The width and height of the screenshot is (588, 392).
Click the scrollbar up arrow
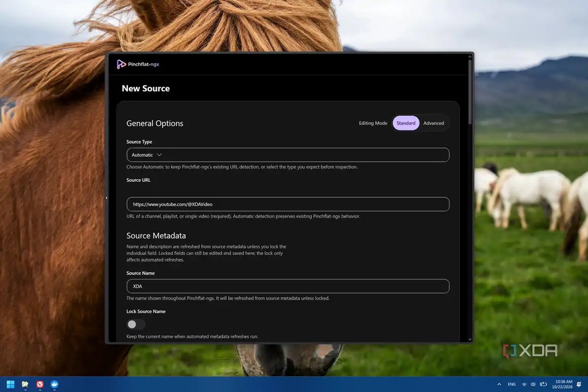click(x=470, y=56)
